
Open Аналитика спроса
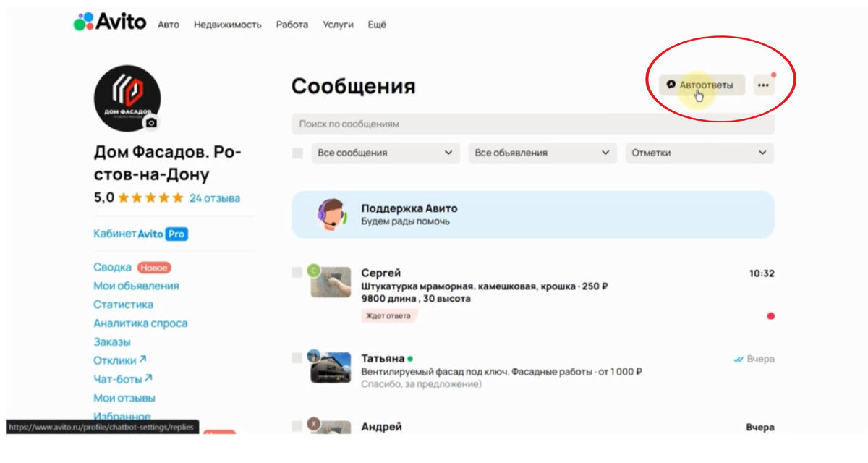pyautogui.click(x=140, y=323)
